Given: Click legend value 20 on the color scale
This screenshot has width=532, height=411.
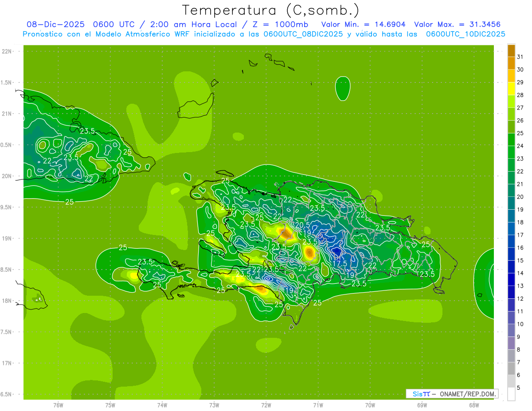Looking at the screenshot, I should point(520,197).
